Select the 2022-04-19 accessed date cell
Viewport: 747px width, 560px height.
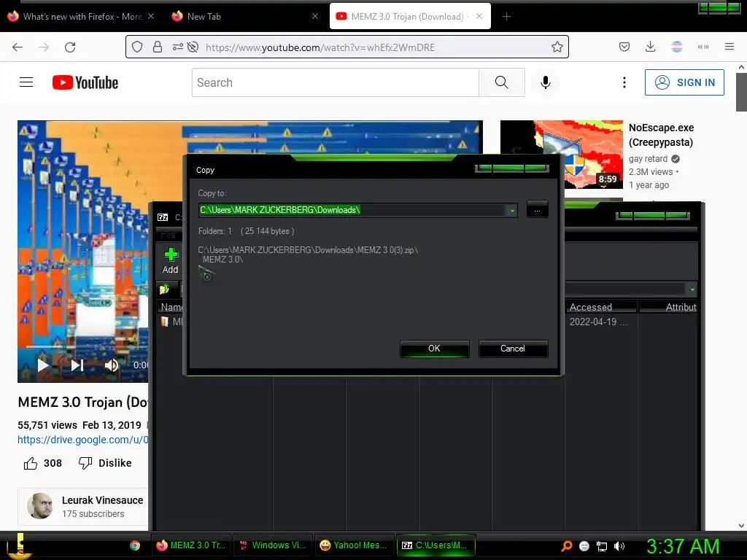click(x=598, y=322)
